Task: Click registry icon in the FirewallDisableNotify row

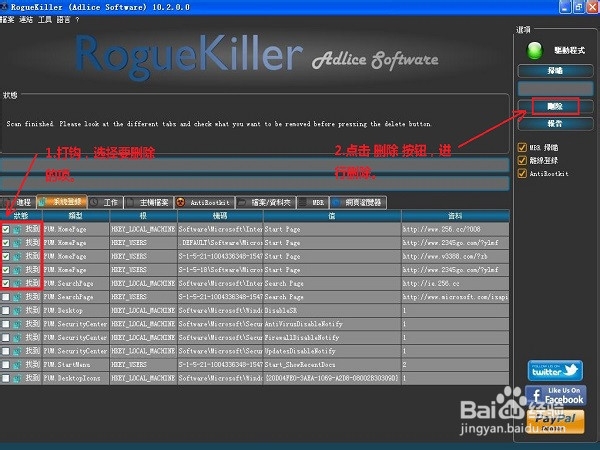Action: (x=17, y=338)
